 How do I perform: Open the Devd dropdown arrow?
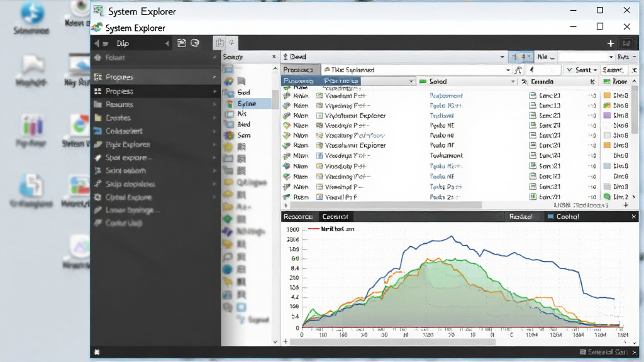click(x=502, y=57)
